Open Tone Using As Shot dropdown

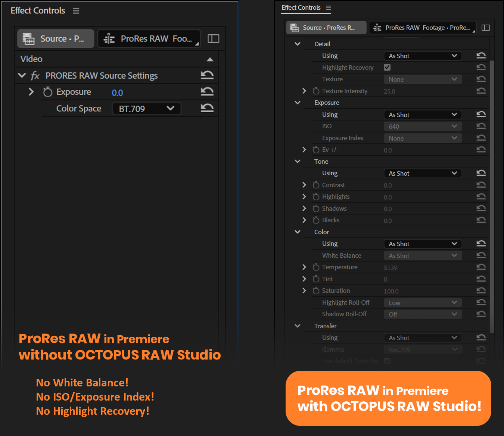[423, 173]
